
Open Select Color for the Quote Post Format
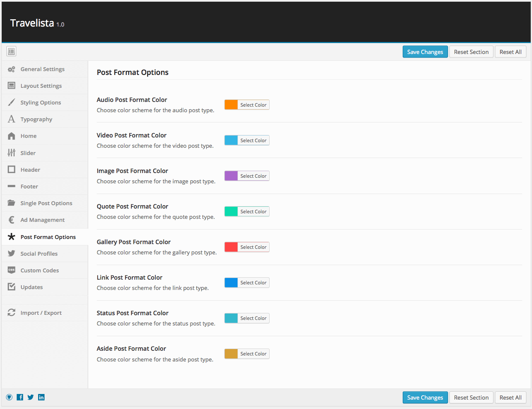pos(253,212)
